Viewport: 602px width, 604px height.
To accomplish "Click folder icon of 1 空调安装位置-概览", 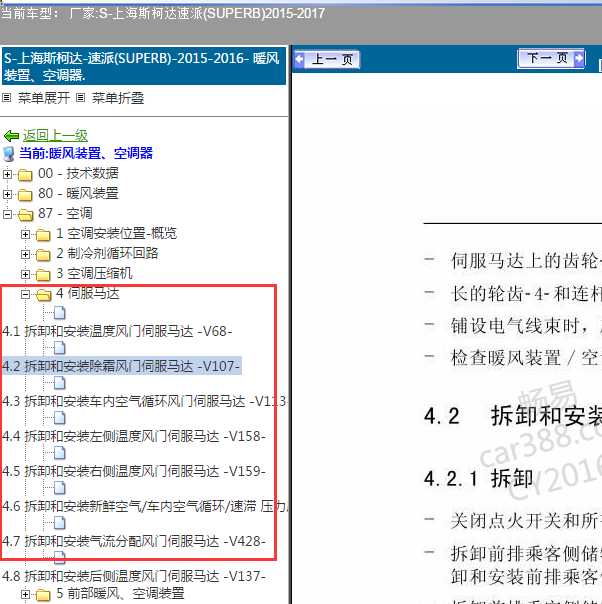I will 43,235.
